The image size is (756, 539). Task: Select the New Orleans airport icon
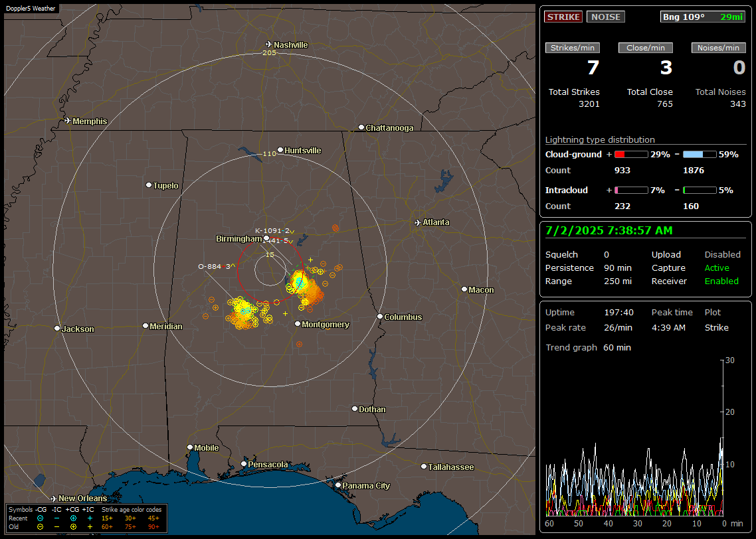pos(54,499)
